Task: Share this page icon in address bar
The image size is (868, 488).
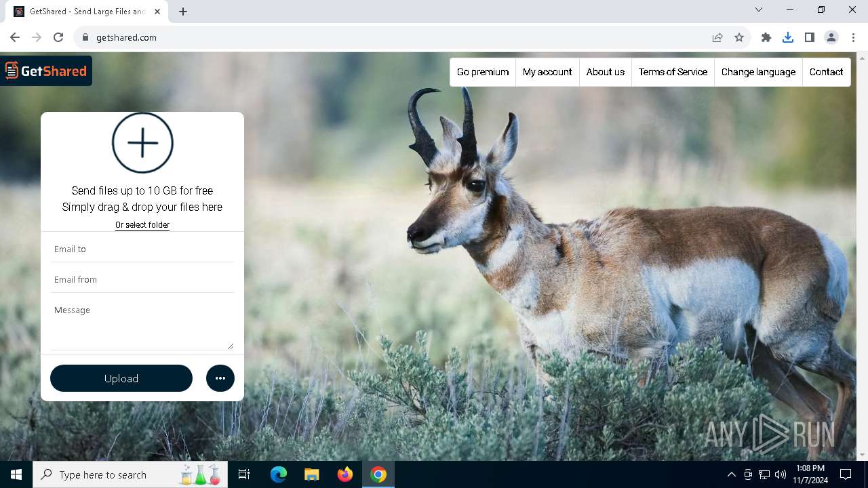Action: [x=717, y=37]
